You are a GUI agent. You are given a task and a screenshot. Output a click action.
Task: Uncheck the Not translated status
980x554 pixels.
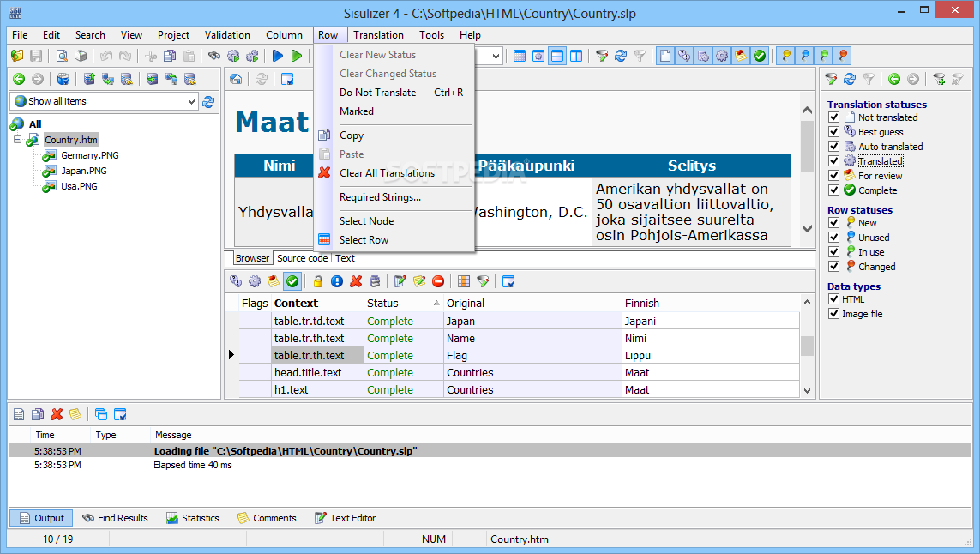833,117
